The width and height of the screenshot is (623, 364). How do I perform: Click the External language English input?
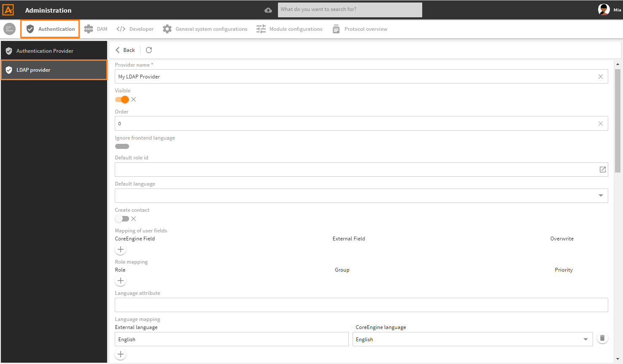[x=232, y=339]
